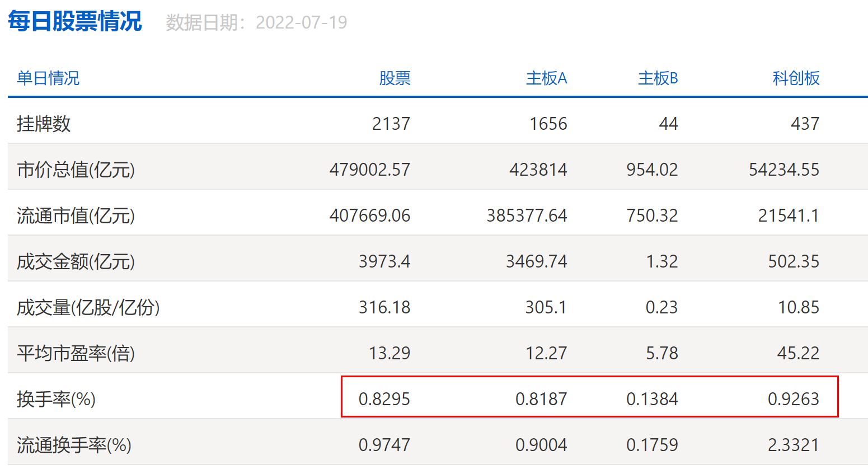Select the 成交量(亿股/亿份) row label

click(88, 307)
